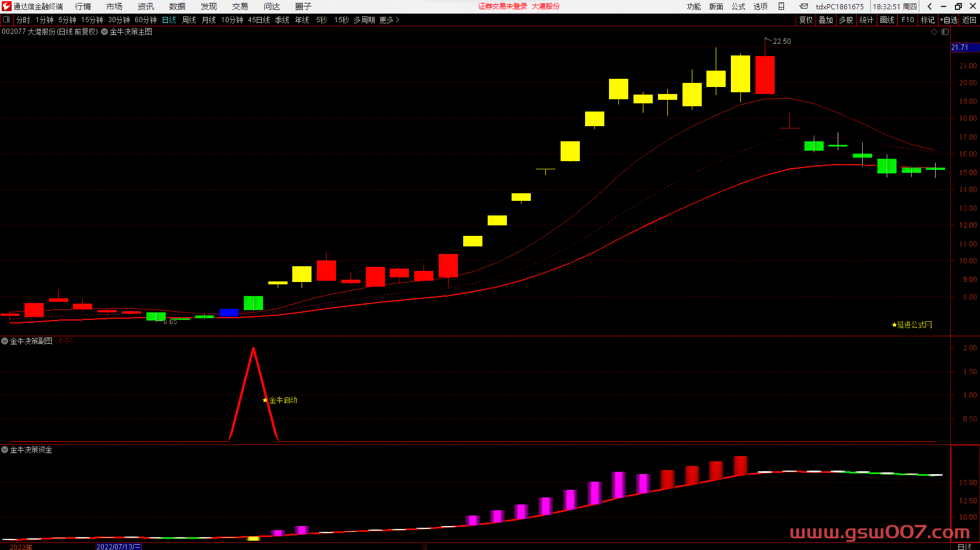Click the 多股 button
The width and height of the screenshot is (980, 550).
[846, 20]
